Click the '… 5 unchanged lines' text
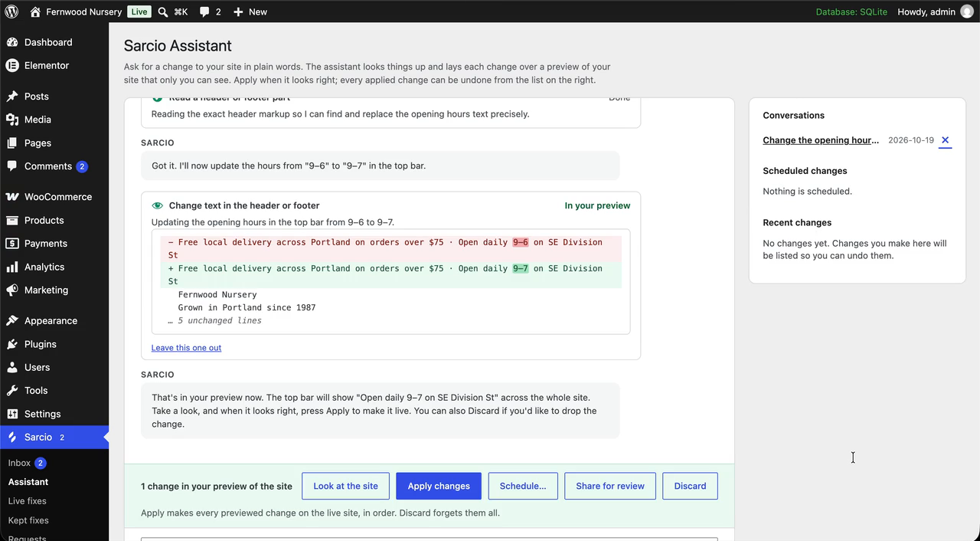This screenshot has height=541, width=980. tap(214, 320)
